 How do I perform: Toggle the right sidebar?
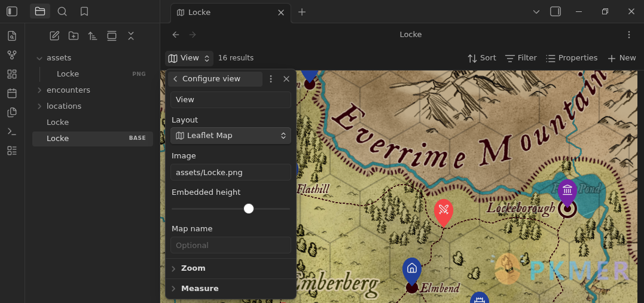556,11
